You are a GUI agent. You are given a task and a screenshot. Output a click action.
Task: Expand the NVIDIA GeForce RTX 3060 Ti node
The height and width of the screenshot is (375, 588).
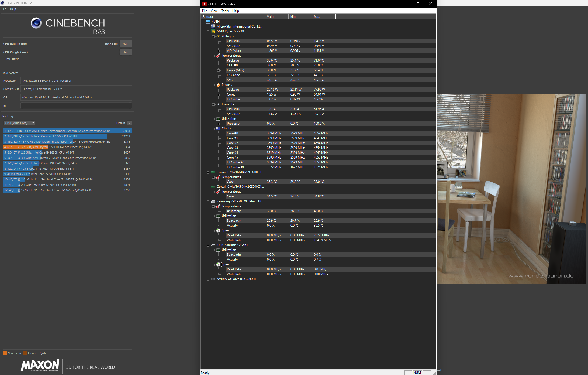click(208, 279)
